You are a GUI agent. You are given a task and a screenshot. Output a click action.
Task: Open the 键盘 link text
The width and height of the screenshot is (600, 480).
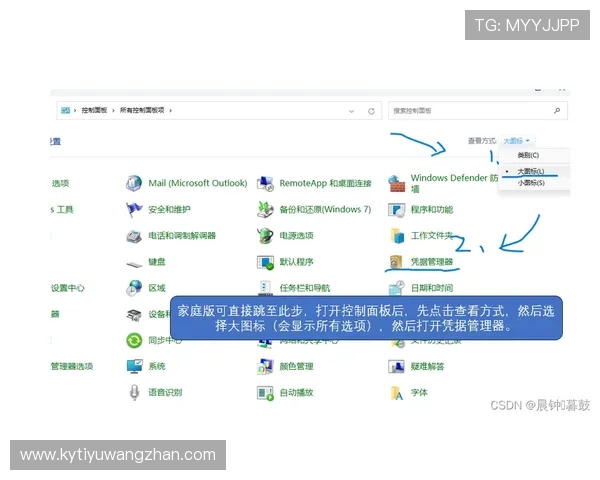click(x=157, y=262)
